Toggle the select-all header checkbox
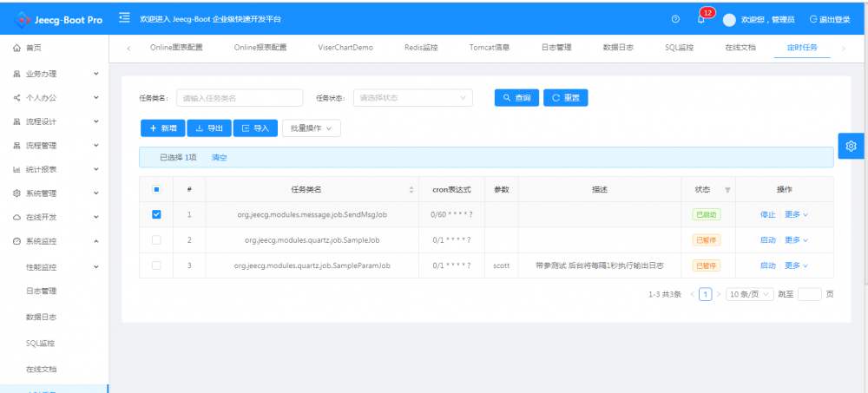The image size is (868, 393). click(x=156, y=189)
